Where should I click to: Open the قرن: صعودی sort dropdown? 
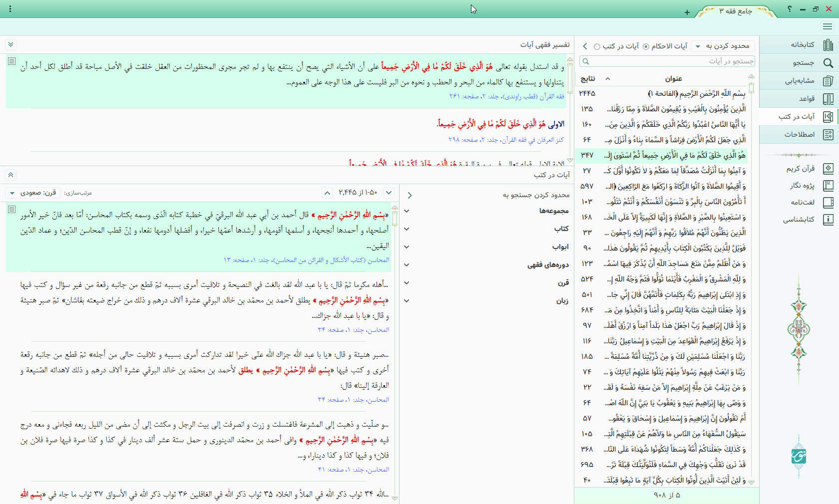click(33, 193)
